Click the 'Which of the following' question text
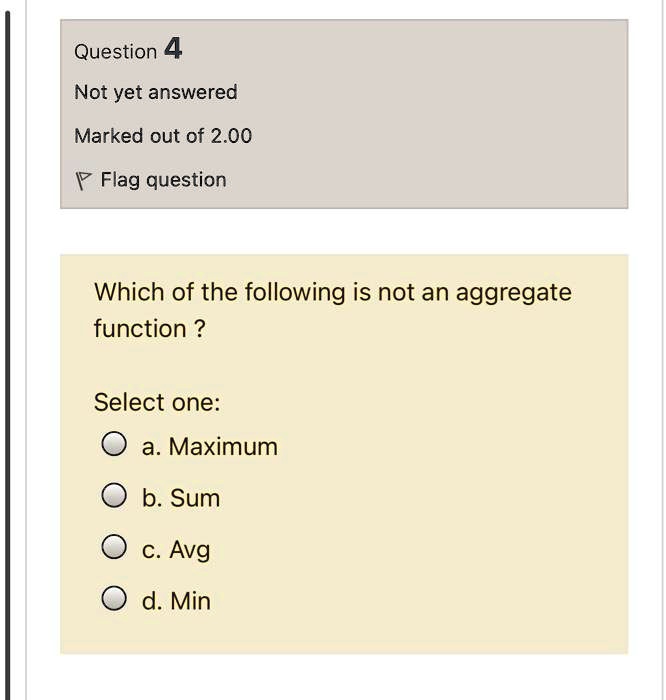The image size is (666, 700). pyautogui.click(x=220, y=292)
